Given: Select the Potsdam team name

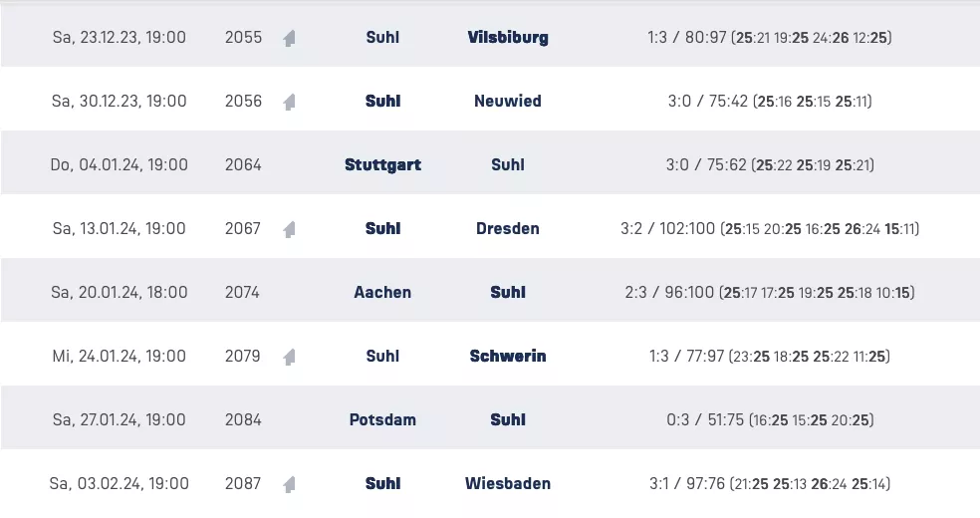Looking at the screenshot, I should click(x=382, y=420).
